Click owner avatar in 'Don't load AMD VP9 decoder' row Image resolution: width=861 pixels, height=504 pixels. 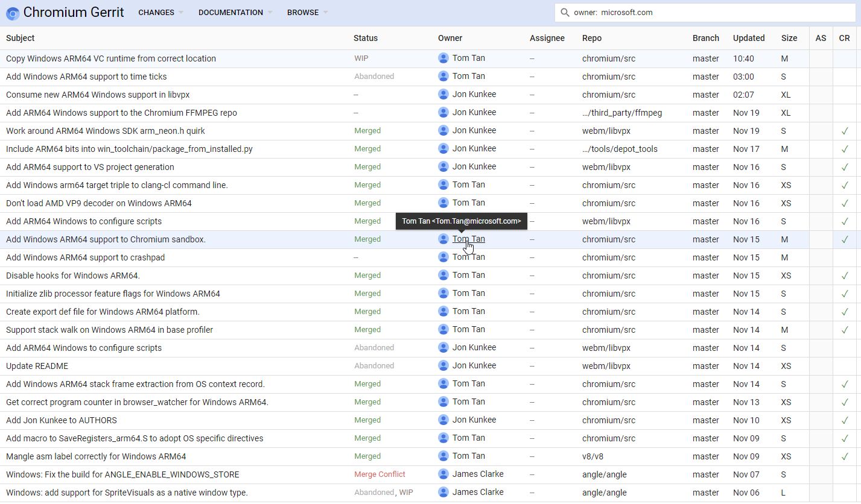pyautogui.click(x=443, y=203)
